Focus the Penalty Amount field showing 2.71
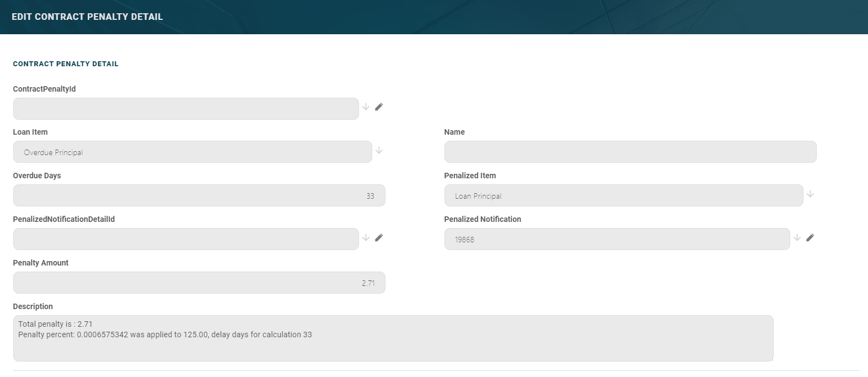 pos(199,283)
